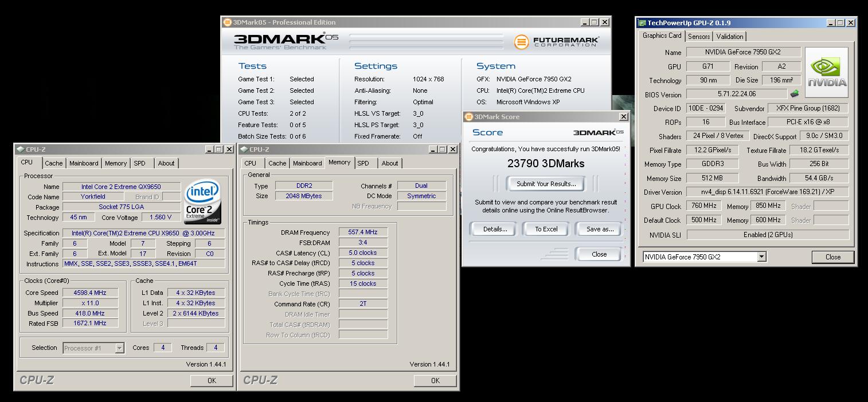868x402 pixels.
Task: Click the Resolution 1024 x 768 setting
Action: (x=428, y=79)
